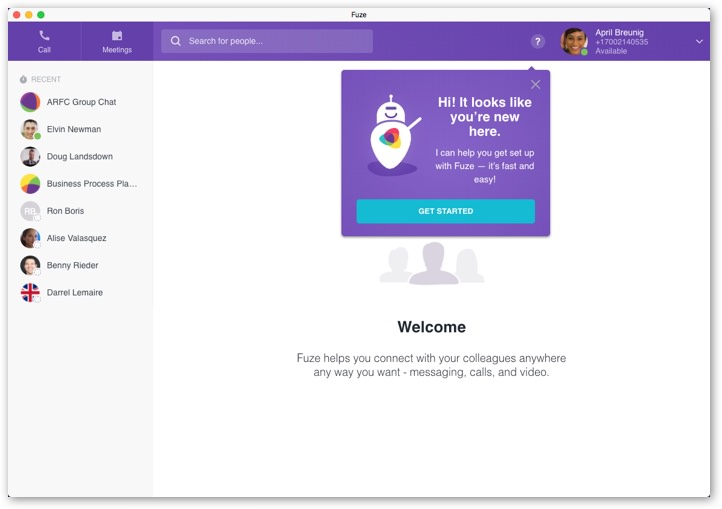Click the GET STARTED button

[445, 211]
